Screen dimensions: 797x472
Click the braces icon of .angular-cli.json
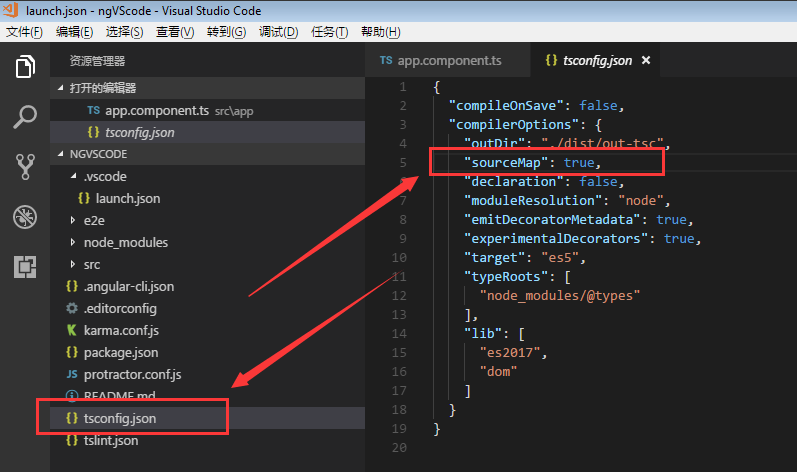click(72, 287)
